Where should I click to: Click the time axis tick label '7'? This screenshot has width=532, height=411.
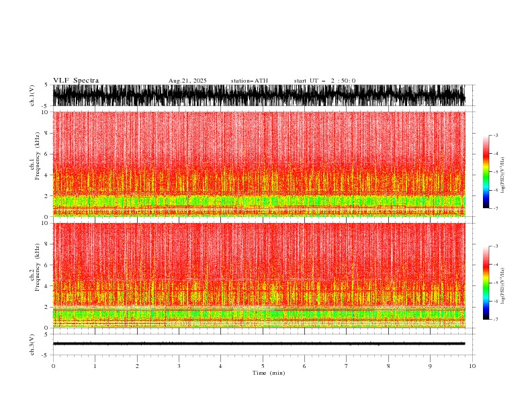tap(347, 366)
